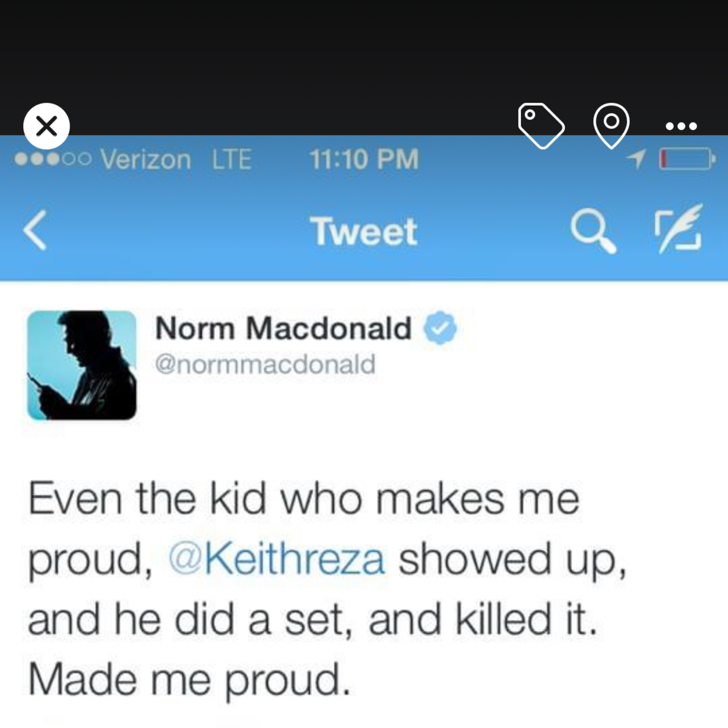
Task: Click the blue verified badge
Action: (440, 328)
